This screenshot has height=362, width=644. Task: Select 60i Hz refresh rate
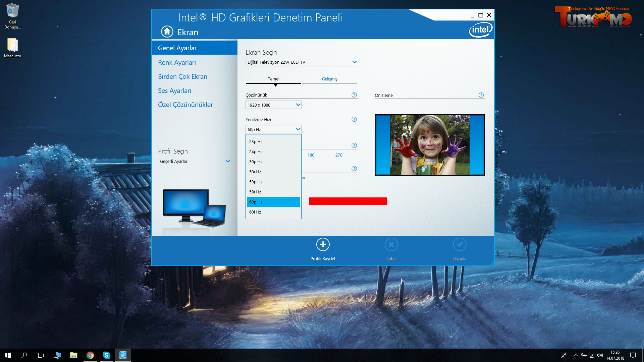(x=273, y=212)
